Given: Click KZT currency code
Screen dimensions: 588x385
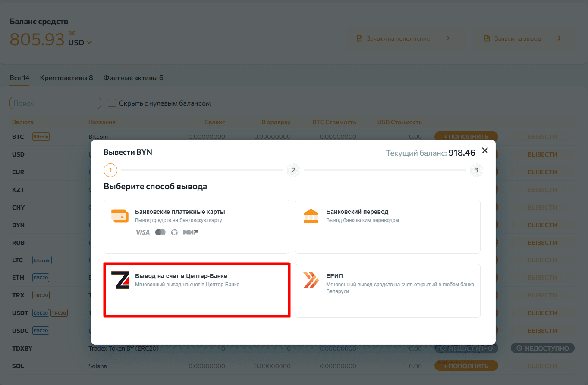Looking at the screenshot, I should coord(18,190).
